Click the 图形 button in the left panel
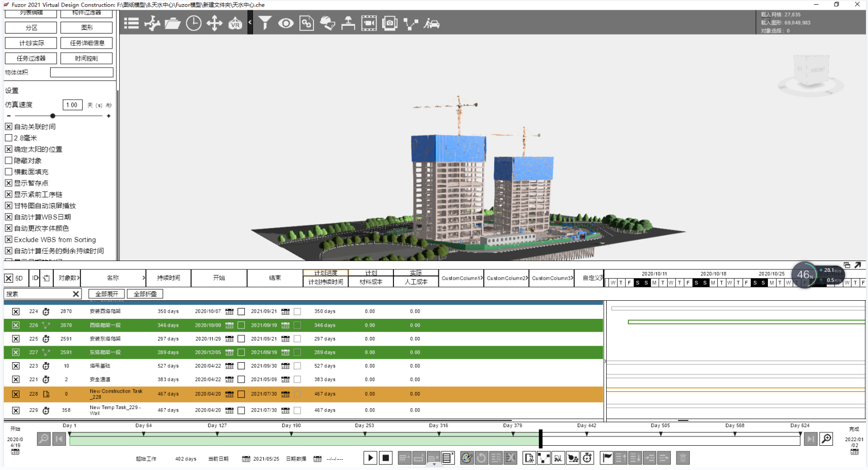Image resolution: width=868 pixels, height=470 pixels. (x=87, y=28)
